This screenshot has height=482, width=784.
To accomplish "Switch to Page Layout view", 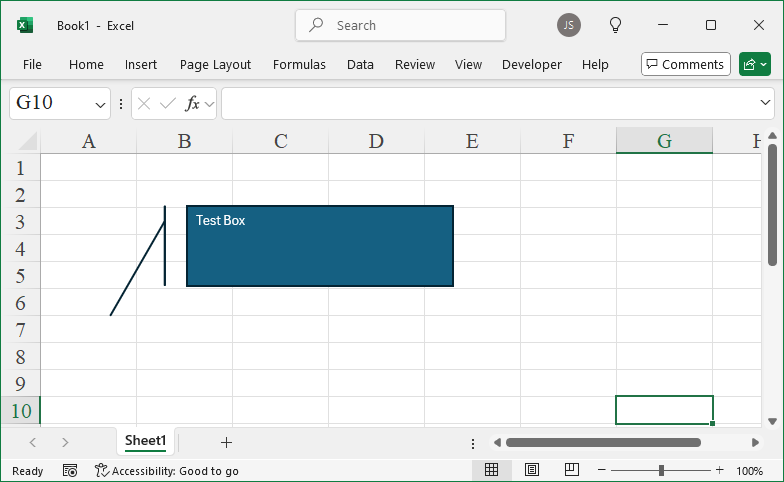I will click(532, 470).
